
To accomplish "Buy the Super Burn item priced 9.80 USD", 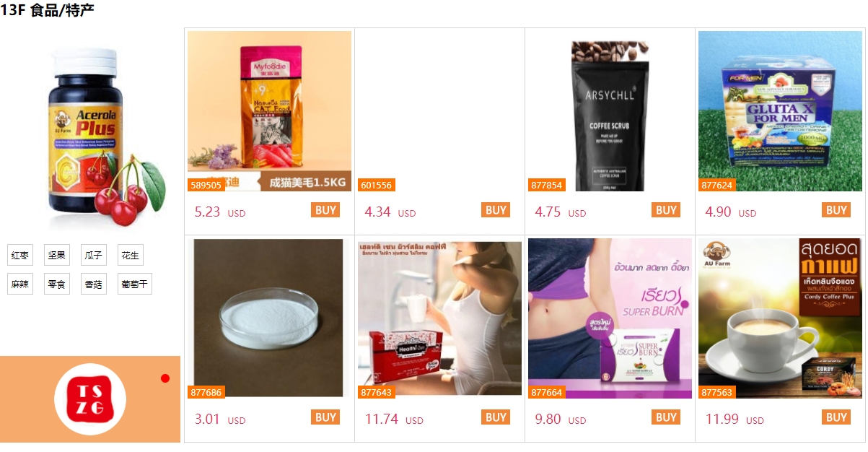I will point(666,417).
